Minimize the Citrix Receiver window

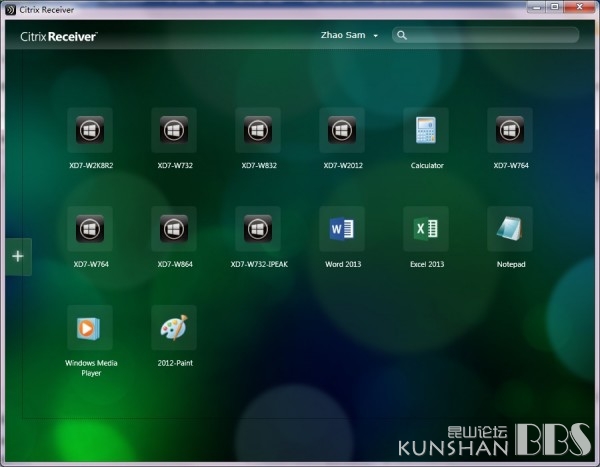point(536,7)
